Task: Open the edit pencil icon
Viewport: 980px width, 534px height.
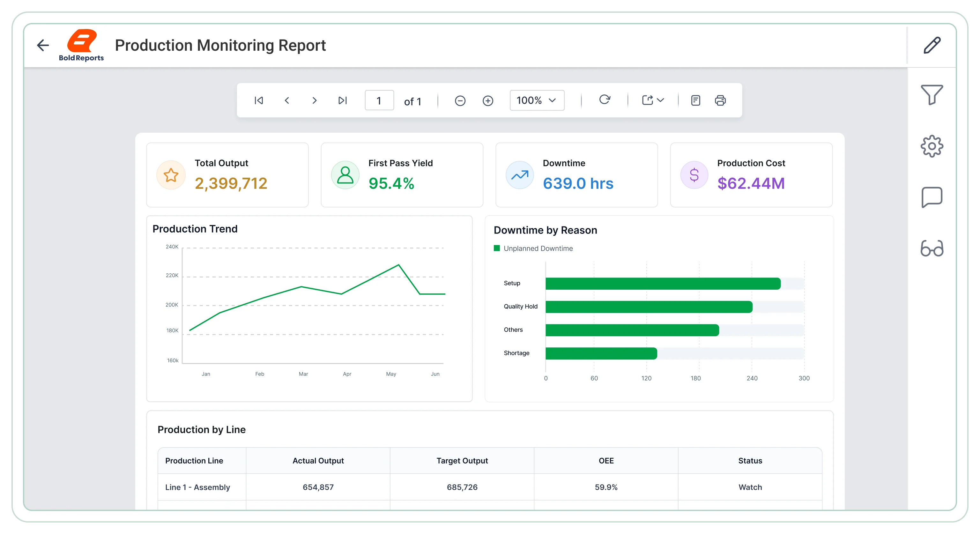Action: pyautogui.click(x=932, y=45)
